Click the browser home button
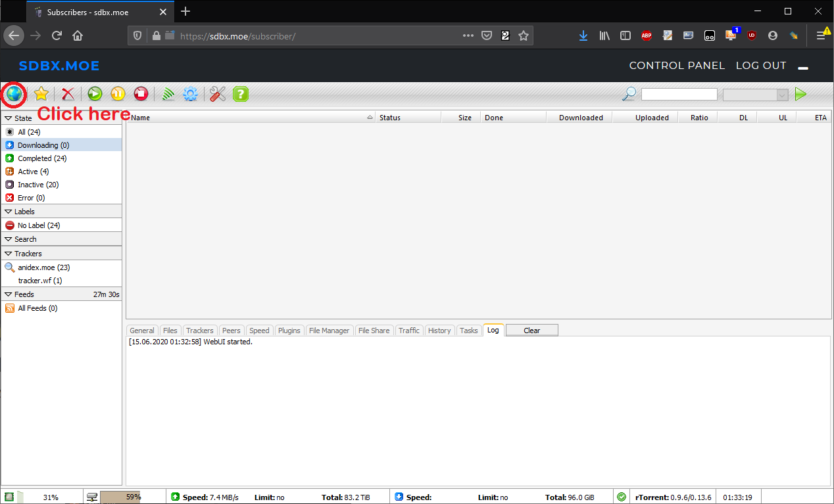 tap(78, 36)
